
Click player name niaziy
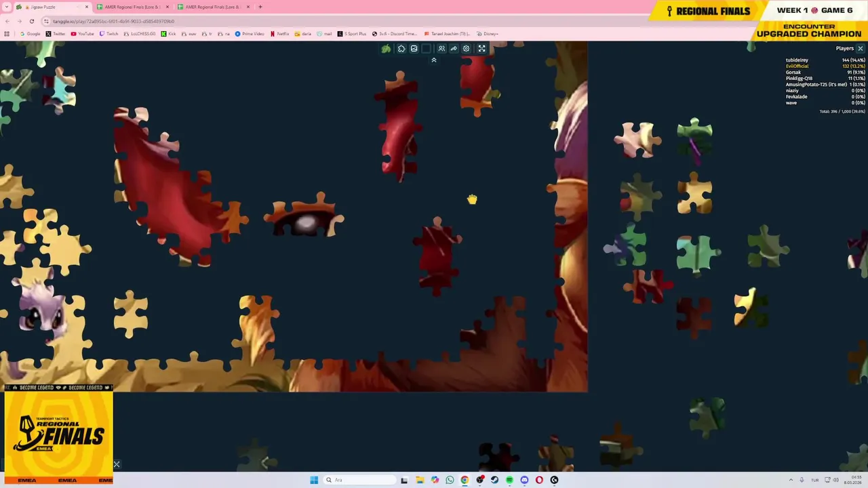[x=792, y=91]
